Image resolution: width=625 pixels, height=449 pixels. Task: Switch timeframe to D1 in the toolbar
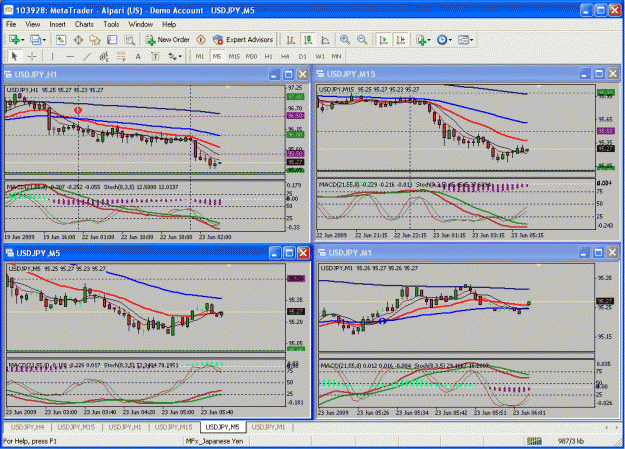point(303,56)
